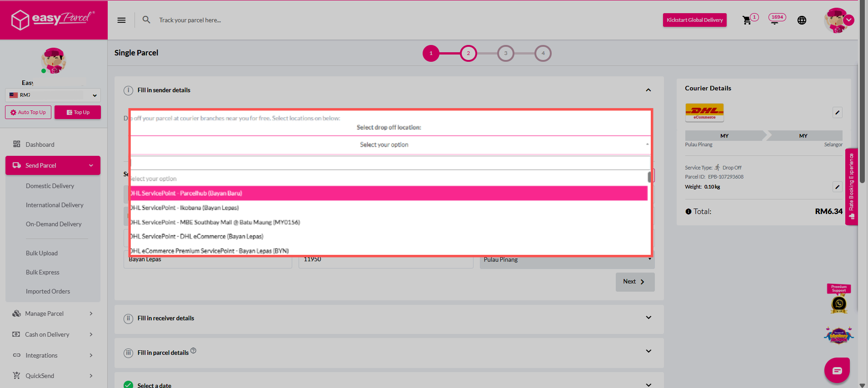Open On-Demand Delivery submenu item
Viewport: 868px width, 388px height.
pyautogui.click(x=54, y=224)
